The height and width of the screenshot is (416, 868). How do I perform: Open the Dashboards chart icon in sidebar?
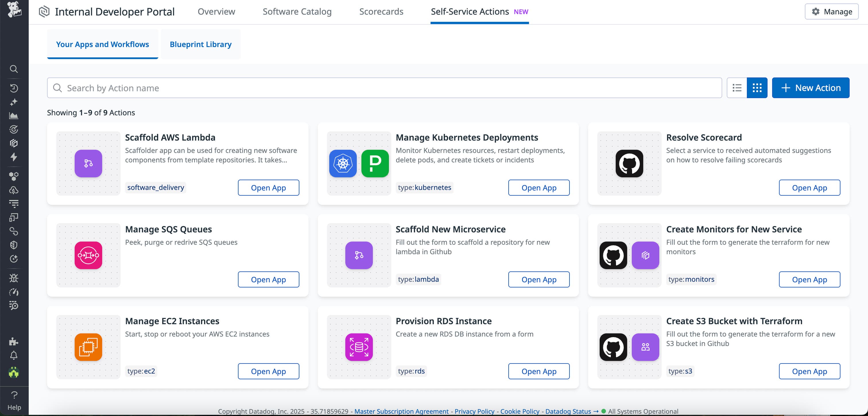[14, 116]
